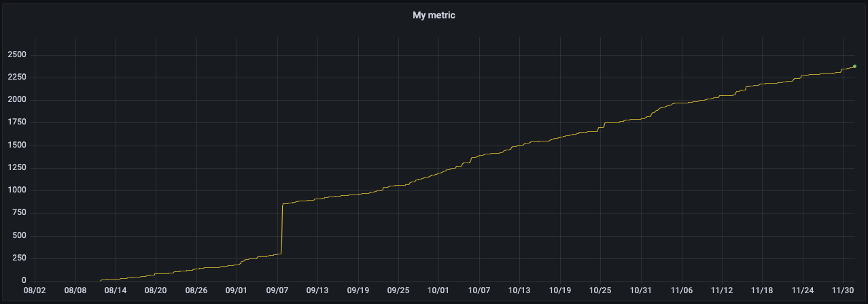
Task: Click the x-axis date 08/14
Action: [x=116, y=290]
